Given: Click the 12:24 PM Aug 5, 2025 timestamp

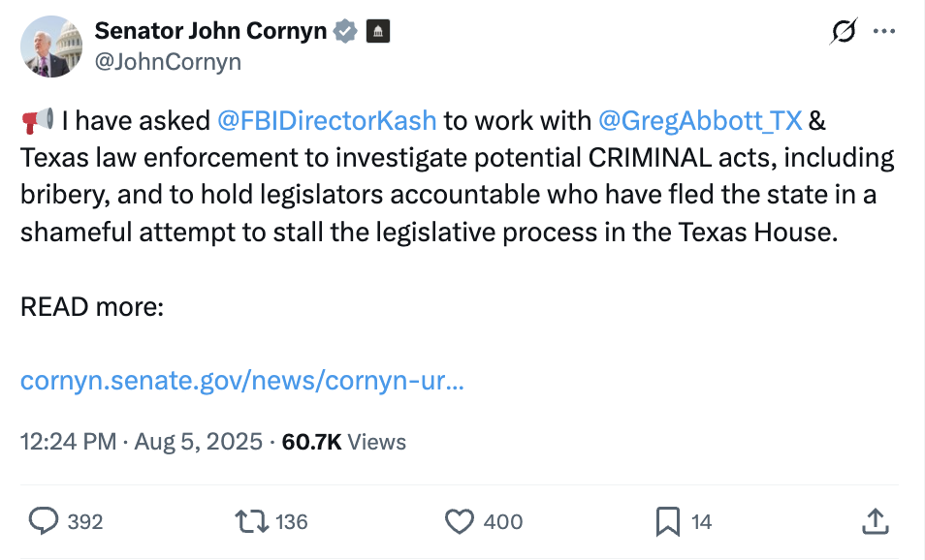Looking at the screenshot, I should click(x=142, y=442).
